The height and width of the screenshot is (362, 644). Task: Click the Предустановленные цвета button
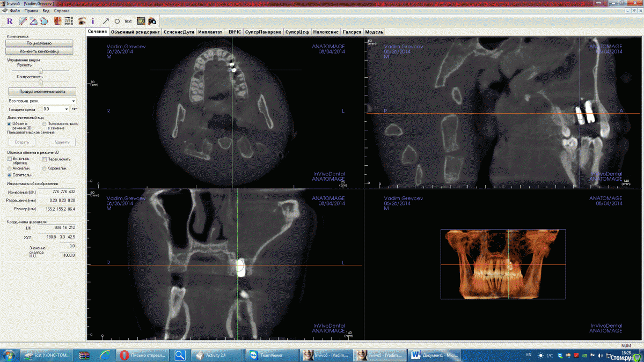(41, 91)
